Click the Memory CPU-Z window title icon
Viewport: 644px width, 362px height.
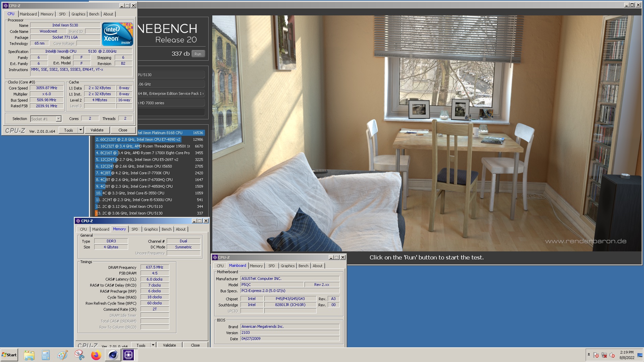tap(78, 221)
